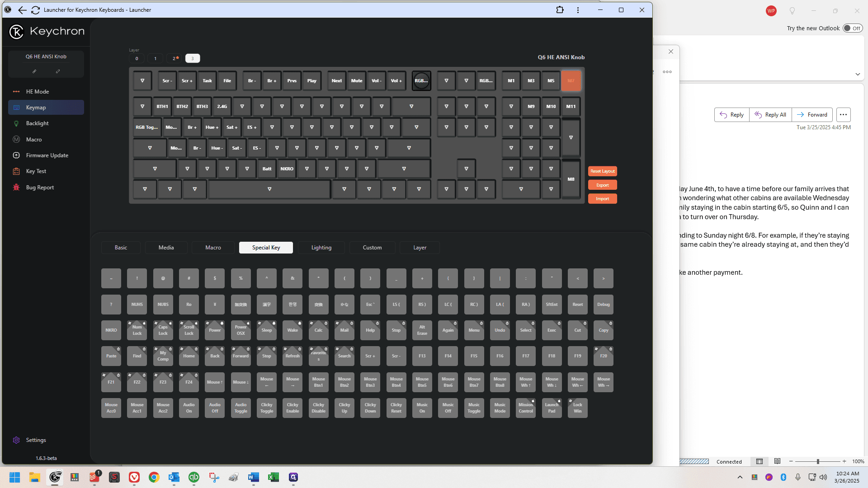The width and height of the screenshot is (868, 488).
Task: Open the Bug Report icon
Action: (16, 187)
